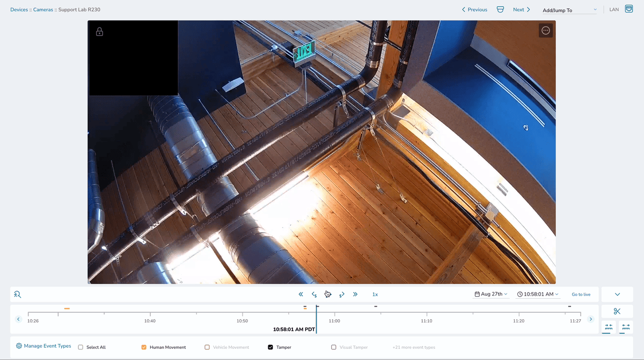Uncheck the Tamper checkbox
Viewport: 644px width, 360px height.
(270, 347)
